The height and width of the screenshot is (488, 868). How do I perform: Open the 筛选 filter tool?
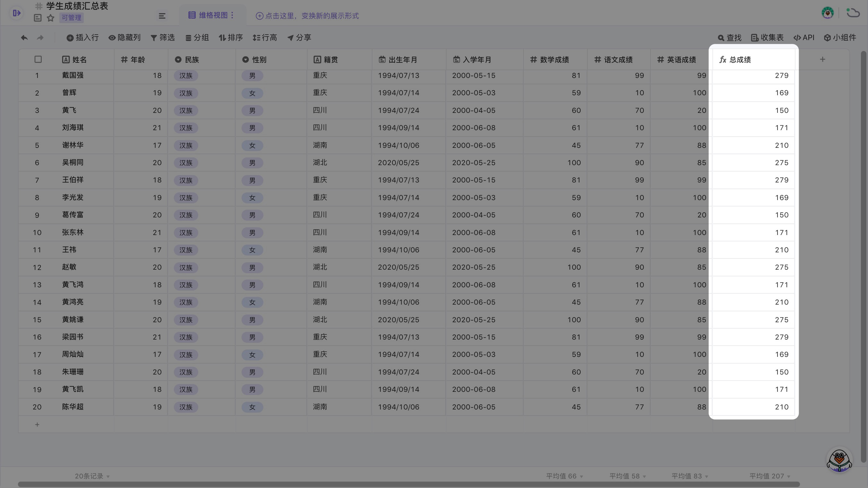(x=163, y=38)
